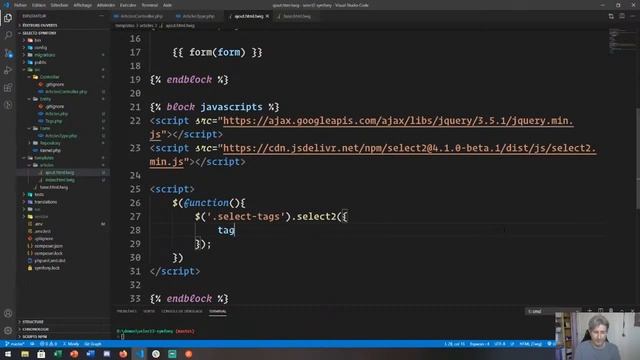This screenshot has height=360, width=640.
Task: Switch to Visual Studio Code taskbar icon
Action: [x=140, y=354]
